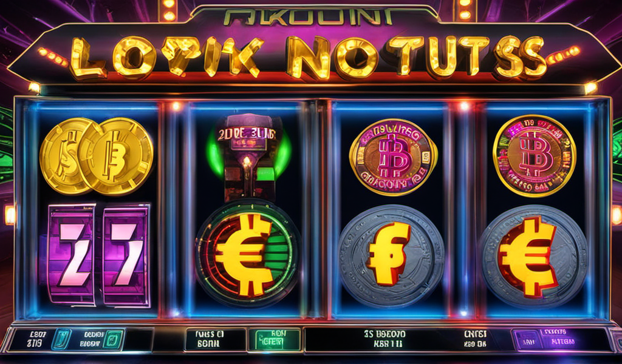Click the gray coin in third reel
This screenshot has width=622, height=364.
coord(391,256)
